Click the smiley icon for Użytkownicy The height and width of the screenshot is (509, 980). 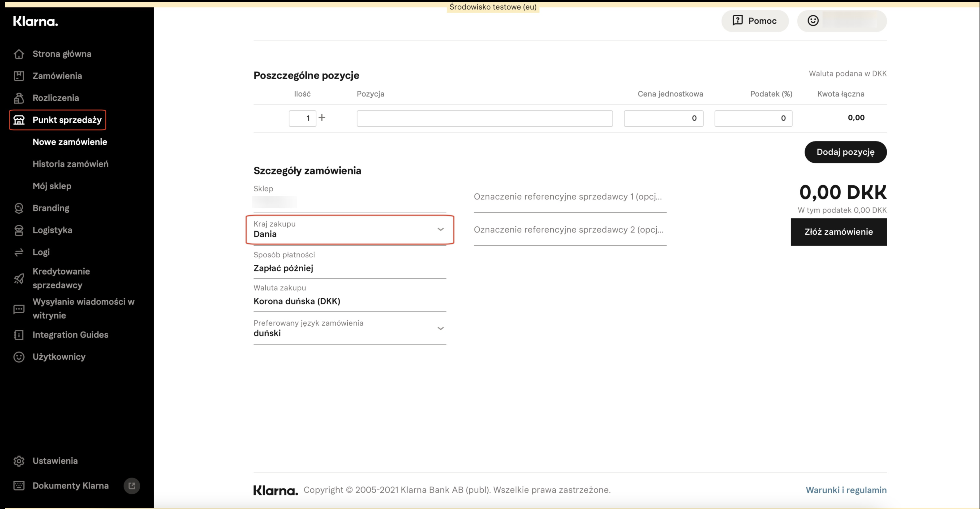(x=19, y=357)
